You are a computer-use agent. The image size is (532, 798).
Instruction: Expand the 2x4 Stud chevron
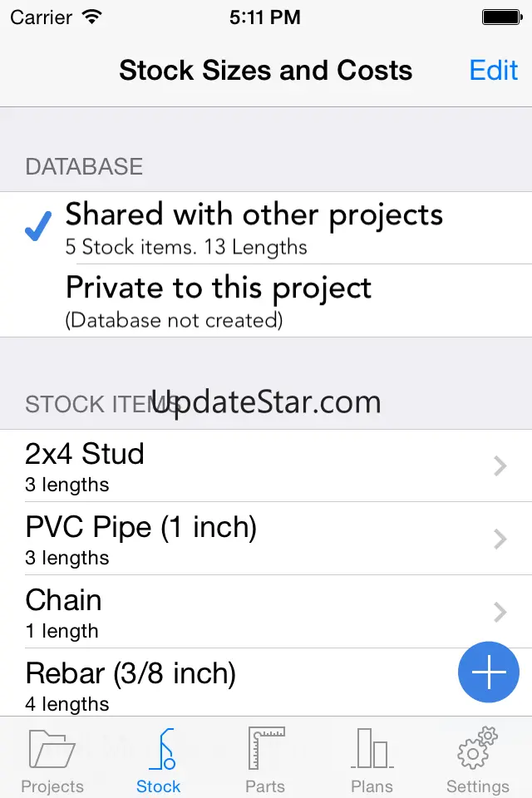click(500, 466)
